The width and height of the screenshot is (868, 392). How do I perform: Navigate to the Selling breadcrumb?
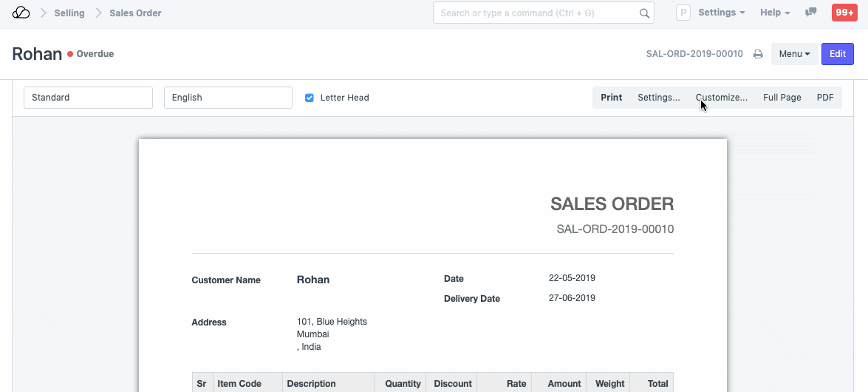(69, 13)
